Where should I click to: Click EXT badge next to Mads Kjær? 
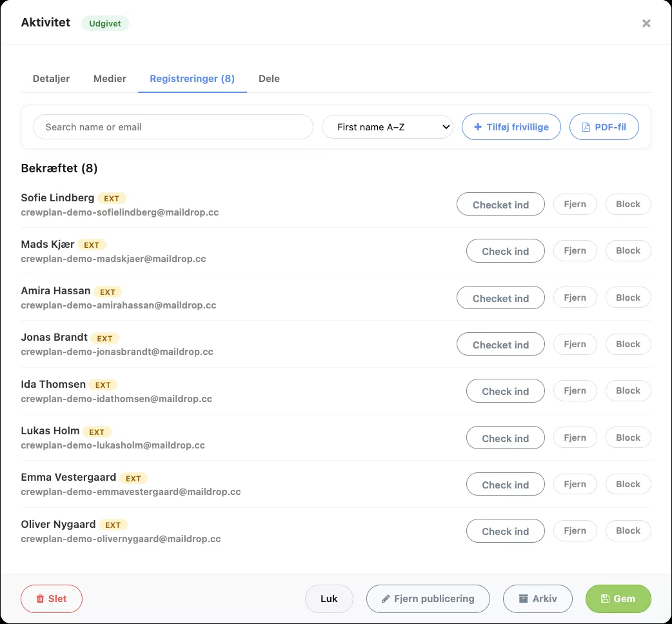[92, 245]
